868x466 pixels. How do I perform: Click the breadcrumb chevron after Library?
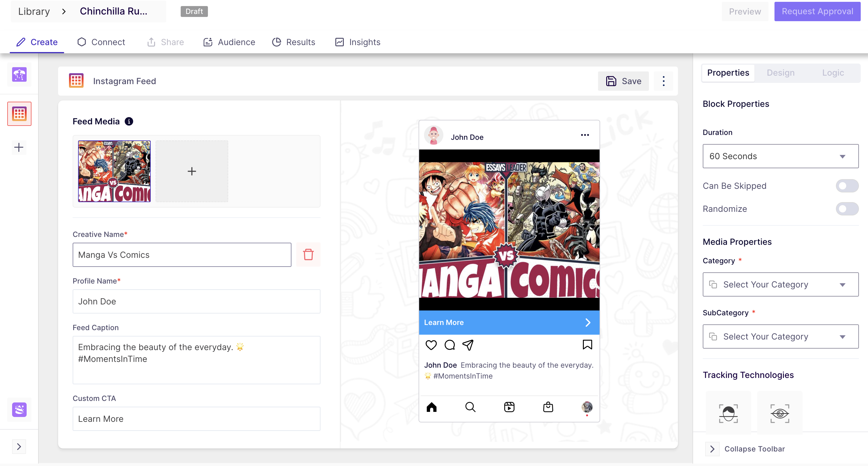64,11
